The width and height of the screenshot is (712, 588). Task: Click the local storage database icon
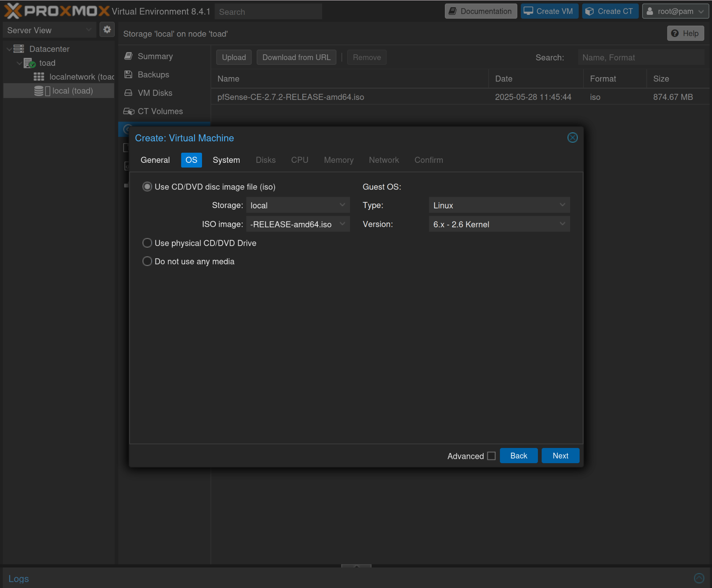click(x=39, y=91)
